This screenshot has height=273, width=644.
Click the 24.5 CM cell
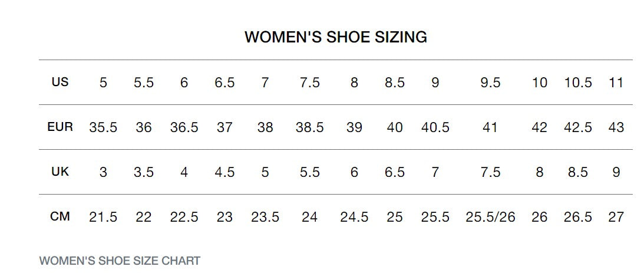[354, 217]
